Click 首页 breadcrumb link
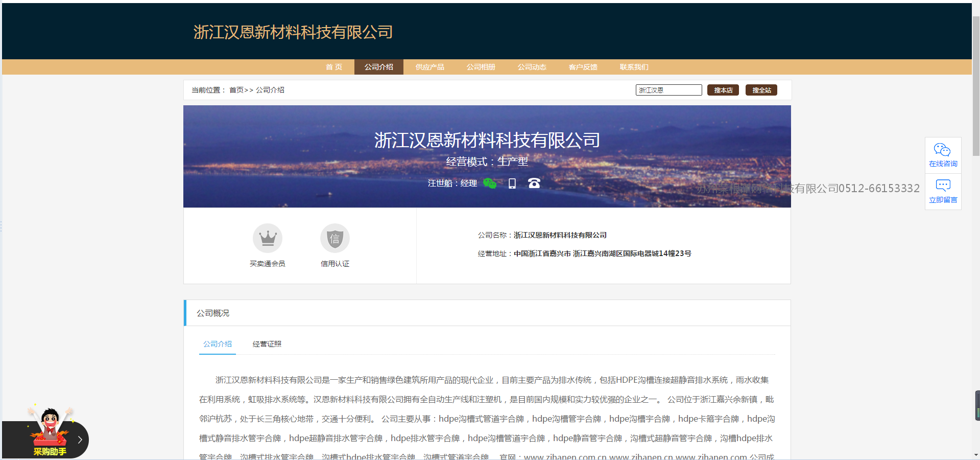980x460 pixels. tap(236, 90)
